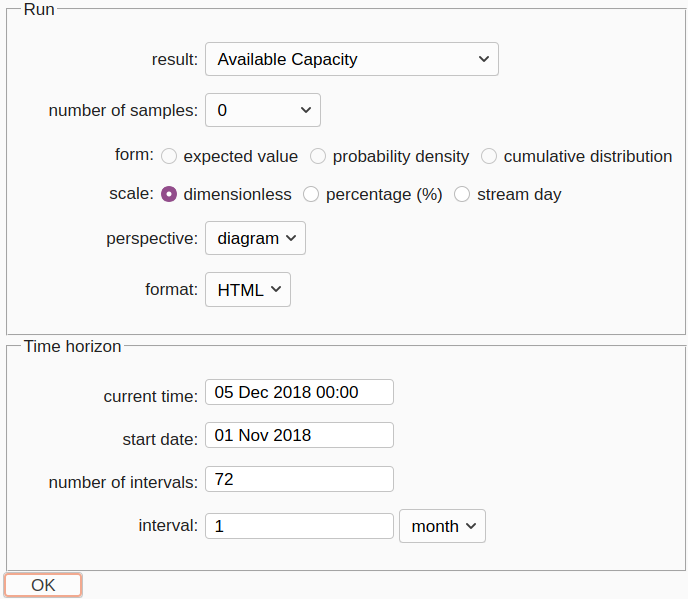Select the expected value radio button
Viewport: 688px width, 599px height.
click(x=169, y=156)
